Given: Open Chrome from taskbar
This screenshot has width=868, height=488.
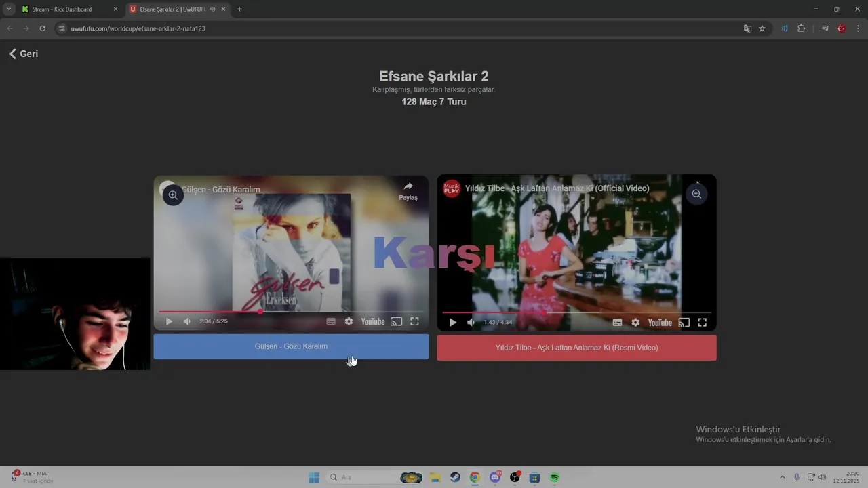Looking at the screenshot, I should (x=475, y=477).
